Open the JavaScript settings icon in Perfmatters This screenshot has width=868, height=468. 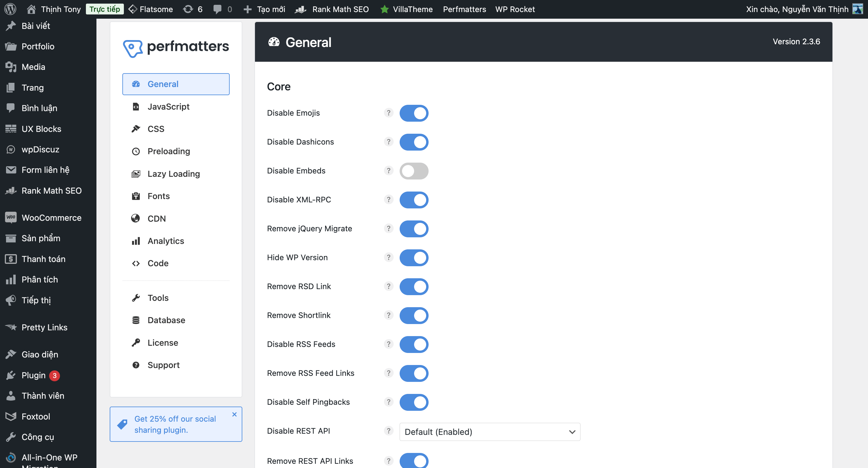[136, 106]
